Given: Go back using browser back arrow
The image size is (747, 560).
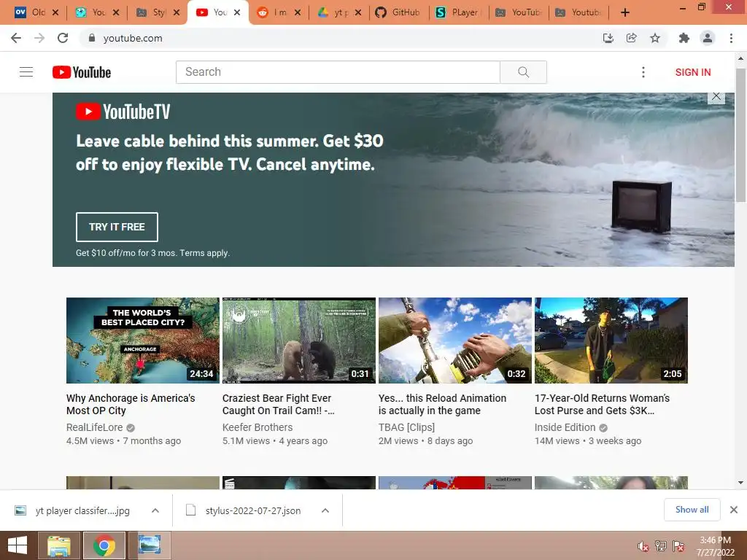Looking at the screenshot, I should click(x=16, y=38).
